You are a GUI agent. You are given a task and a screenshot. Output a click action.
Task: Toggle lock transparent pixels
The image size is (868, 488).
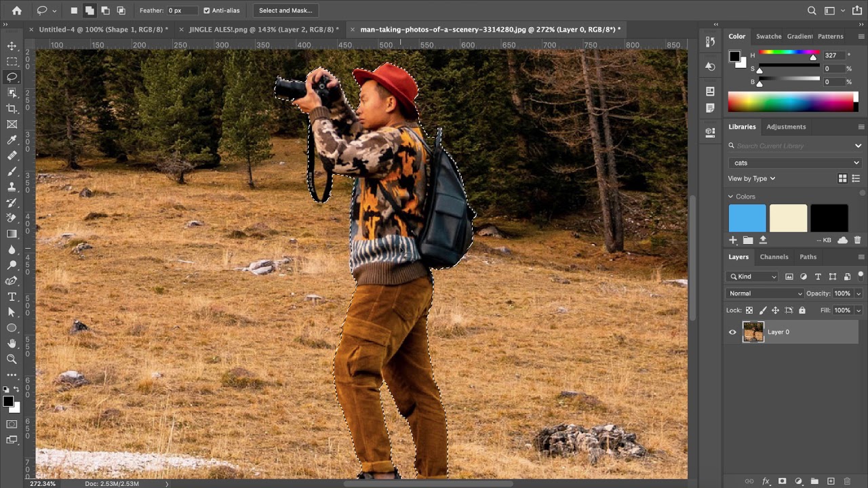749,310
